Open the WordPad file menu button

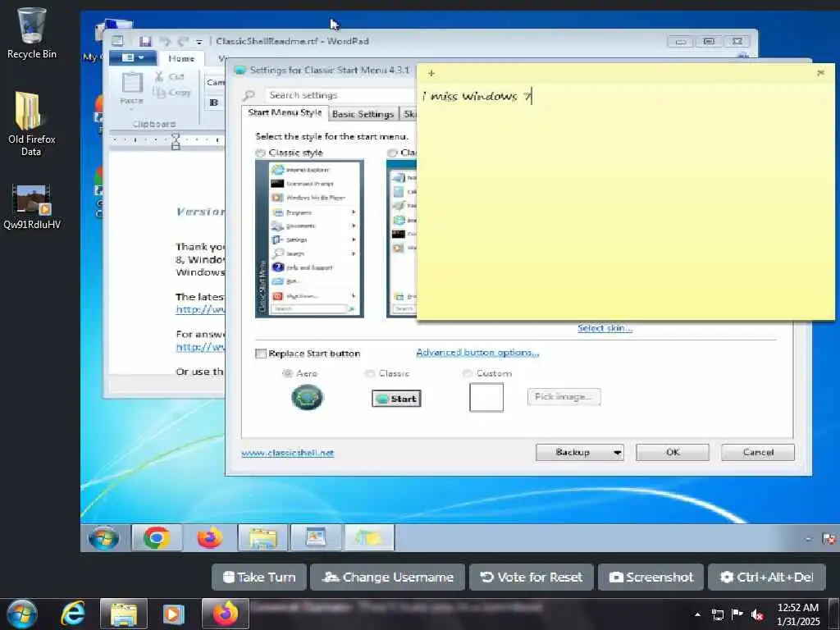[133, 58]
